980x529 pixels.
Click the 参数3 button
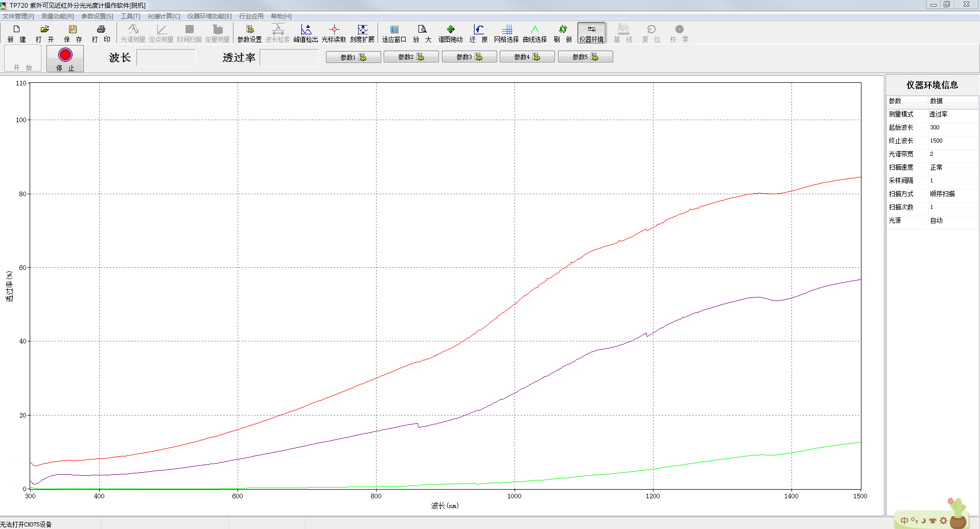pyautogui.click(x=470, y=57)
